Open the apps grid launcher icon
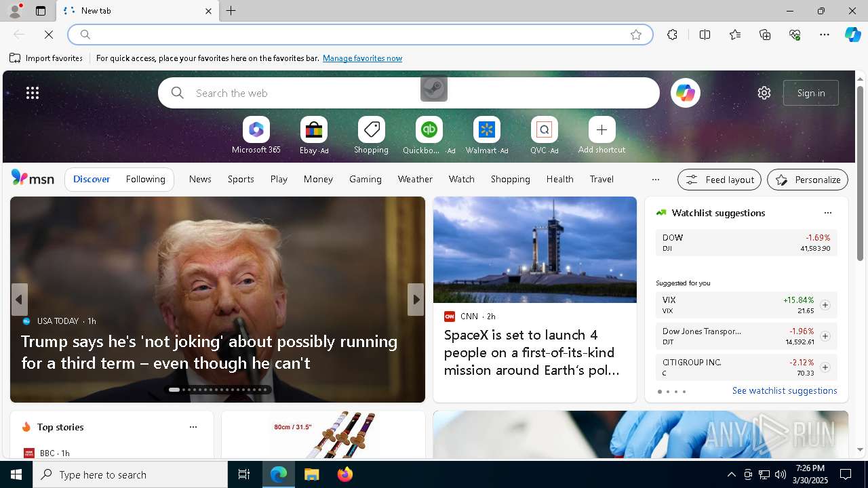The width and height of the screenshot is (868, 488). [x=32, y=93]
